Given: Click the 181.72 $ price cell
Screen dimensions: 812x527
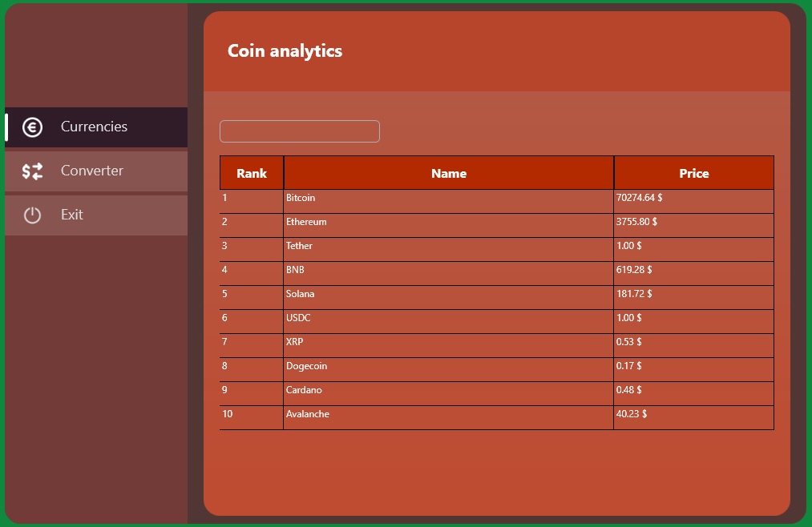Looking at the screenshot, I should pos(694,297).
